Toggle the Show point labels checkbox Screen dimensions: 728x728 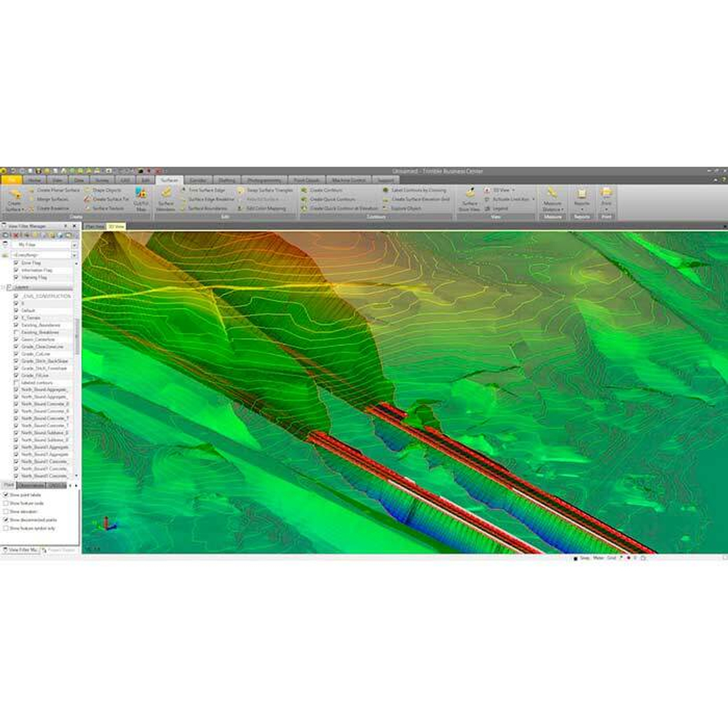coord(7,494)
